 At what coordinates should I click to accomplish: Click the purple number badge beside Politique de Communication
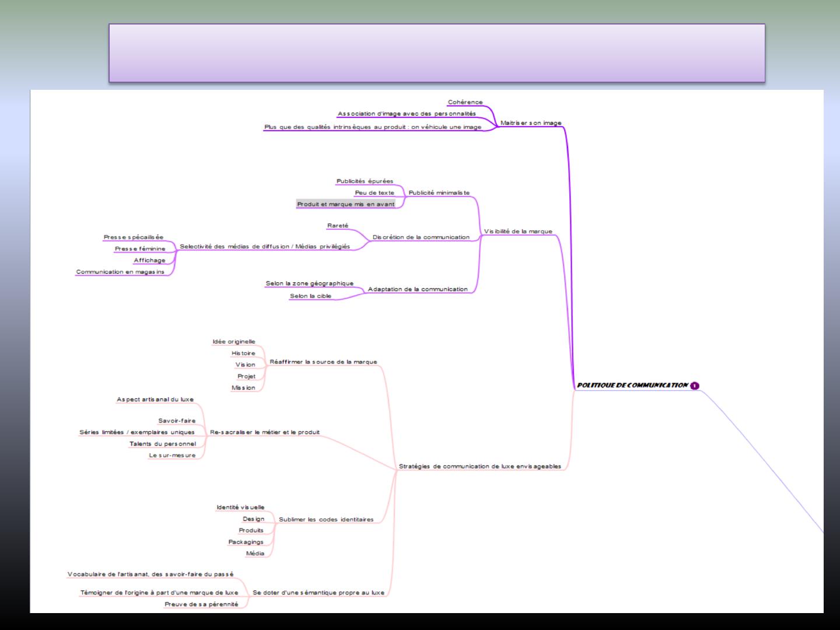tap(695, 386)
